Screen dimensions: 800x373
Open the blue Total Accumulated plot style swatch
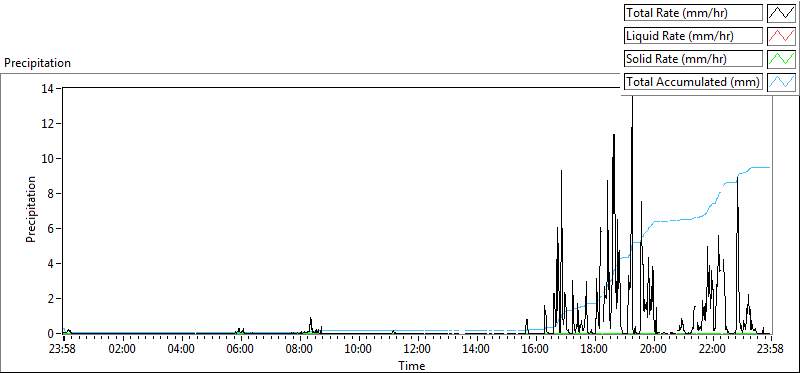coord(782,81)
